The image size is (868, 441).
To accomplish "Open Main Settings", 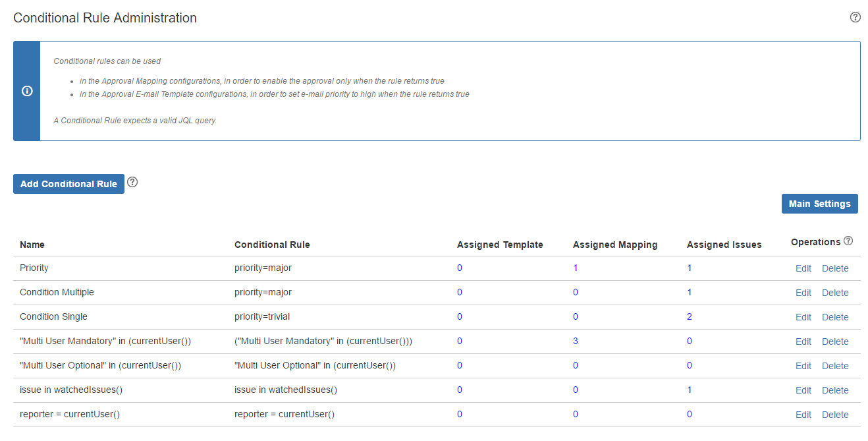I will [819, 204].
